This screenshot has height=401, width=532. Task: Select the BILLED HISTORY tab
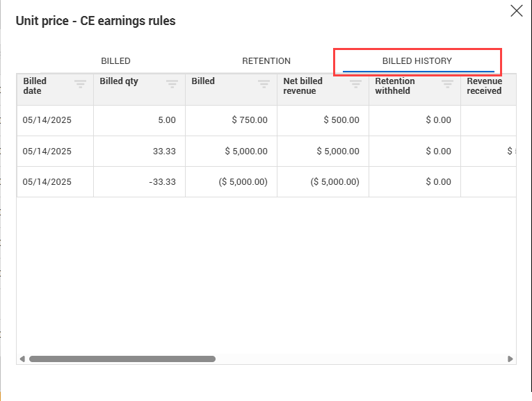(417, 61)
